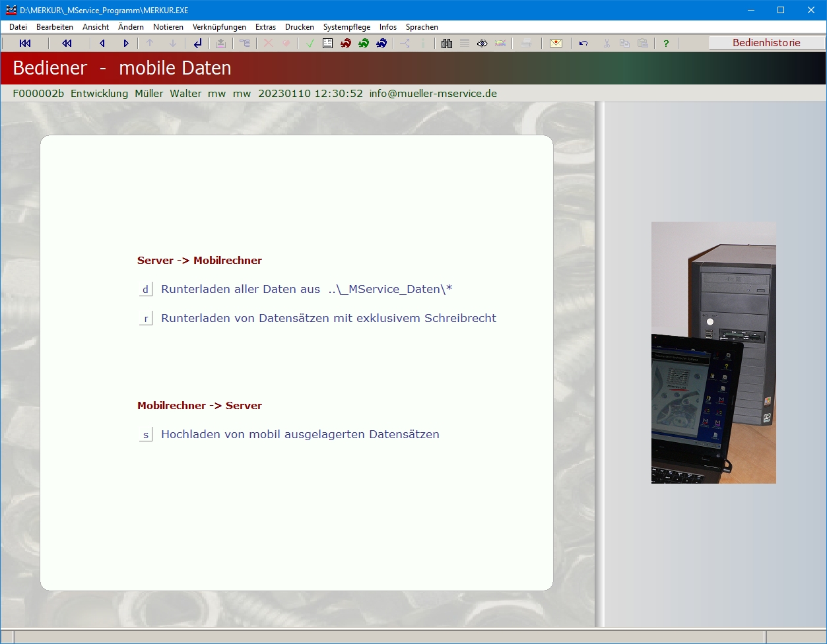827x644 pixels.
Task: Click the greyed branch/split arrow icon
Action: point(405,44)
